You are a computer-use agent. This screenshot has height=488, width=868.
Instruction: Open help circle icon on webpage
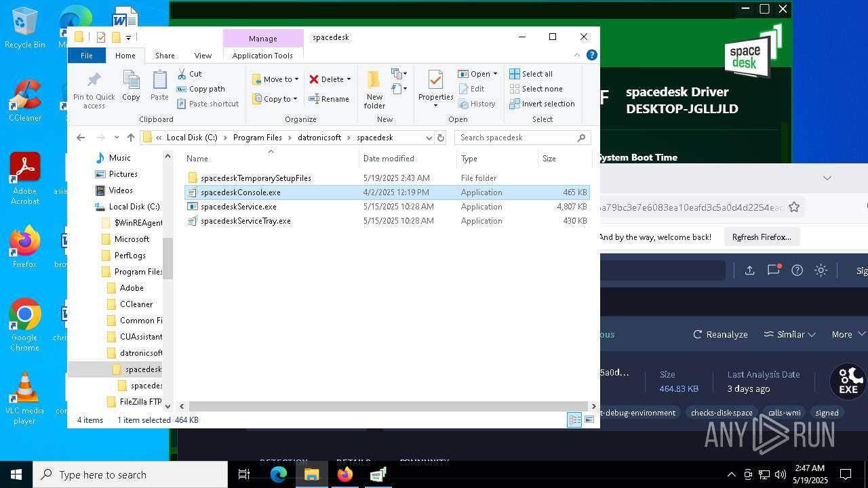pyautogui.click(x=797, y=270)
